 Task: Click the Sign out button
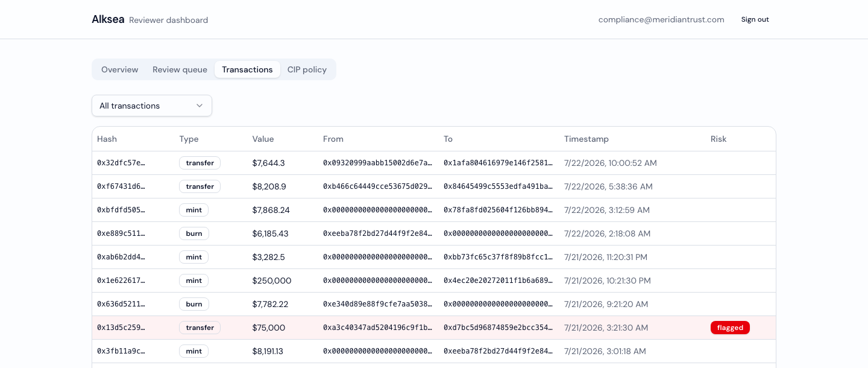755,19
